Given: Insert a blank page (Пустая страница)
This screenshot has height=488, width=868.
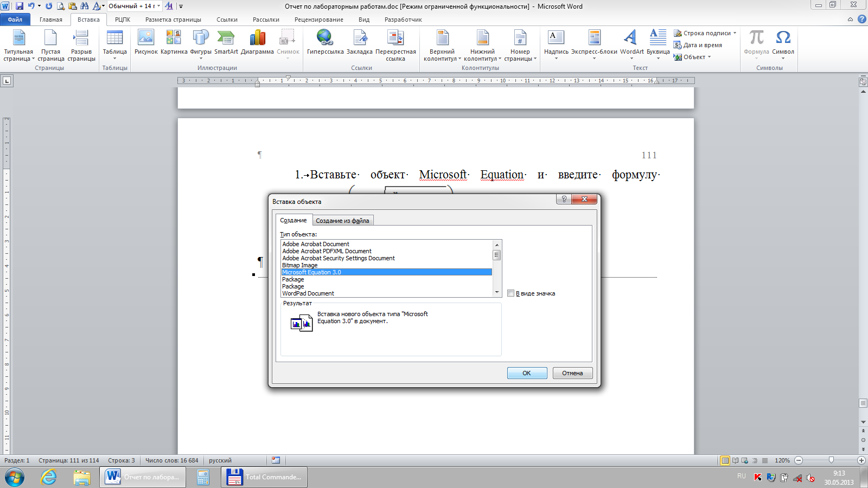Looking at the screenshot, I should (50, 46).
